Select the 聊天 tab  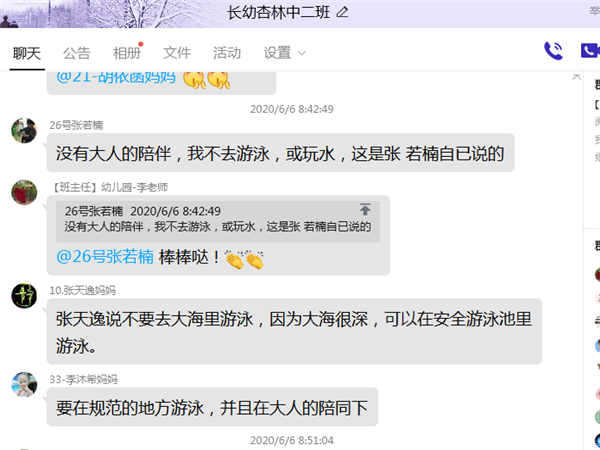pos(27,53)
